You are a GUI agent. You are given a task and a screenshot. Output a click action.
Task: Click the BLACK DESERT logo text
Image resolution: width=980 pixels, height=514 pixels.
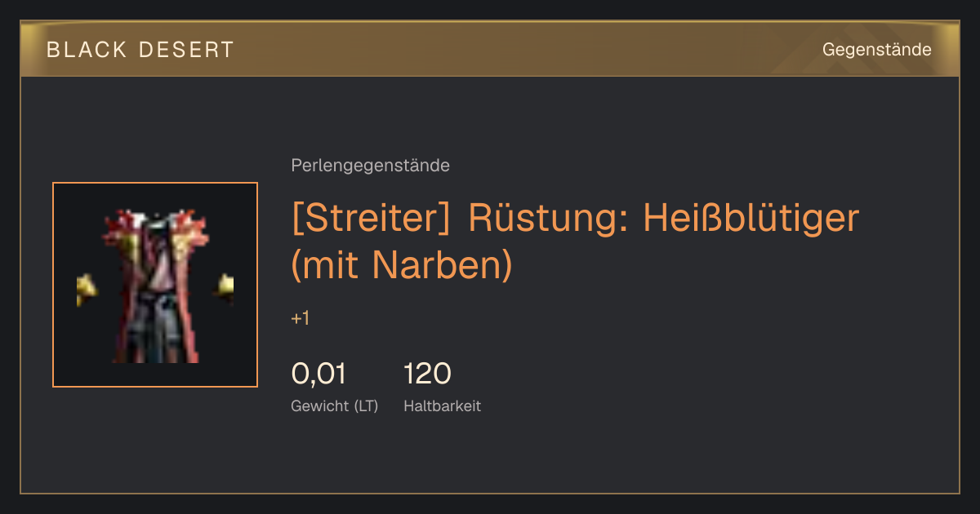pyautogui.click(x=140, y=50)
